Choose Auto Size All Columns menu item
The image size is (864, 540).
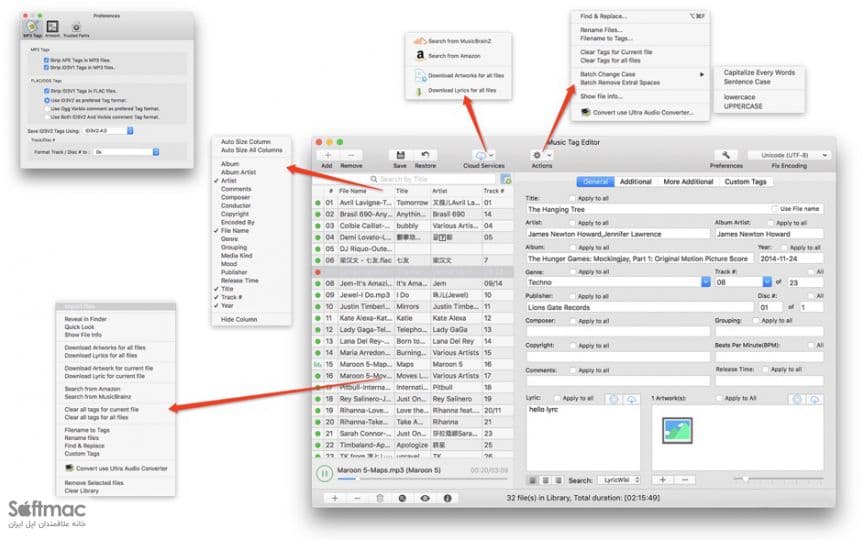[251, 150]
